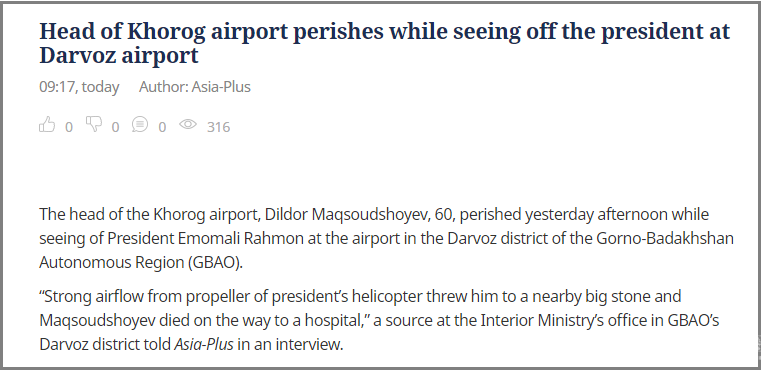
Task: Click the eye views icon
Action: pyautogui.click(x=188, y=124)
